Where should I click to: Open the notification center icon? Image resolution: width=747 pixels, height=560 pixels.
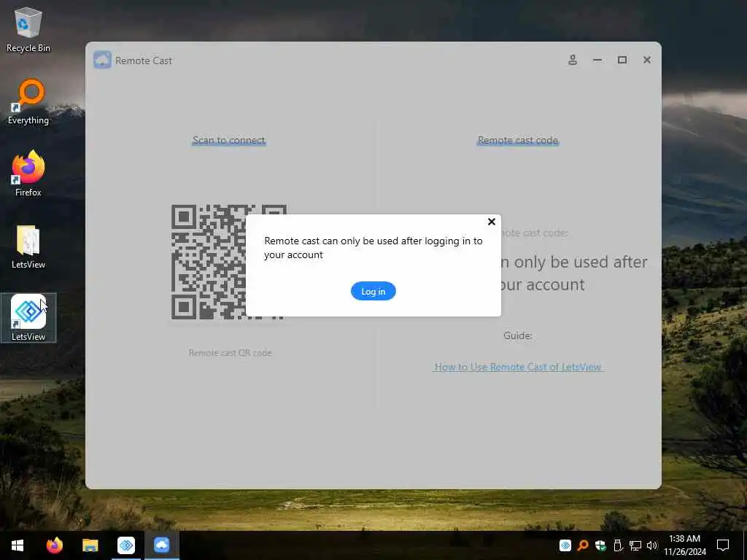click(x=723, y=545)
